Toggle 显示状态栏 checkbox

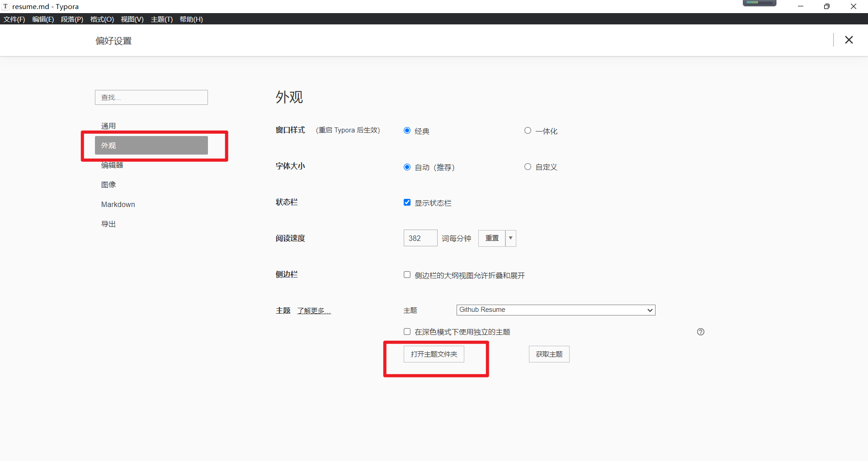coord(407,202)
